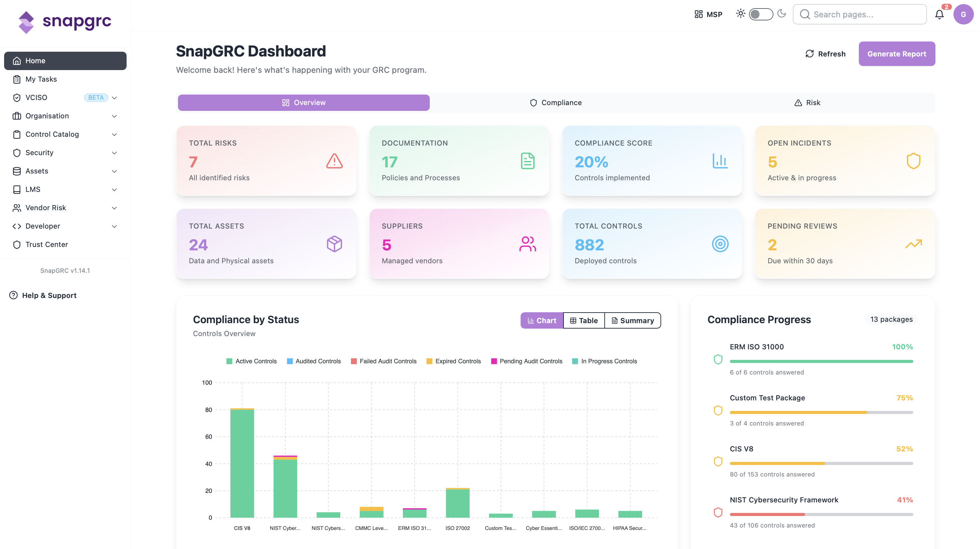Focus the Search pages field
980x549 pixels.
(860, 14)
